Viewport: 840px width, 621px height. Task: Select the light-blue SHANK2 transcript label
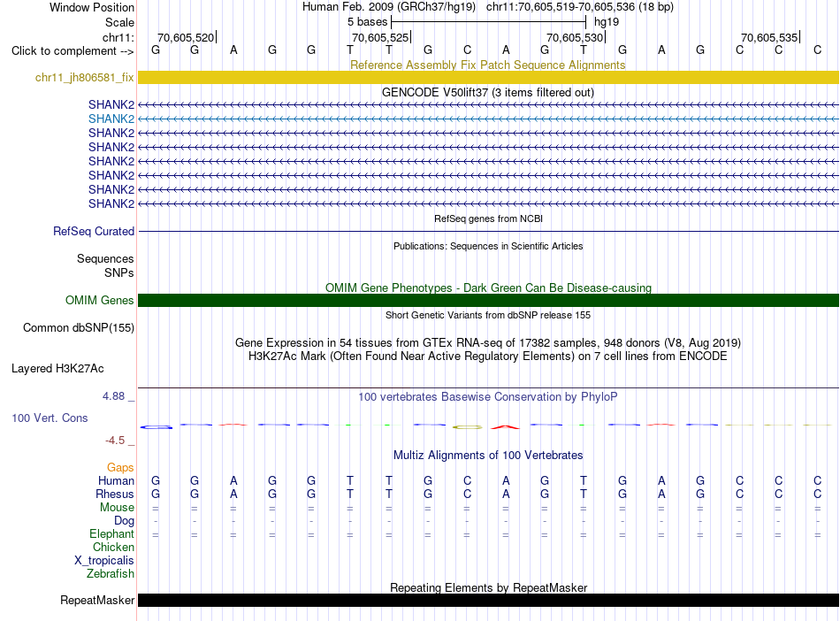pos(111,119)
